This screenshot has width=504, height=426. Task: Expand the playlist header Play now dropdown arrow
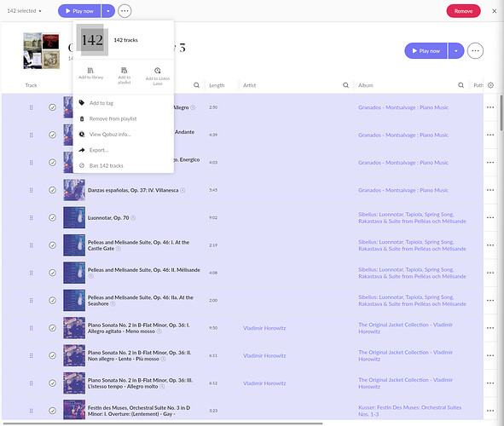click(455, 51)
